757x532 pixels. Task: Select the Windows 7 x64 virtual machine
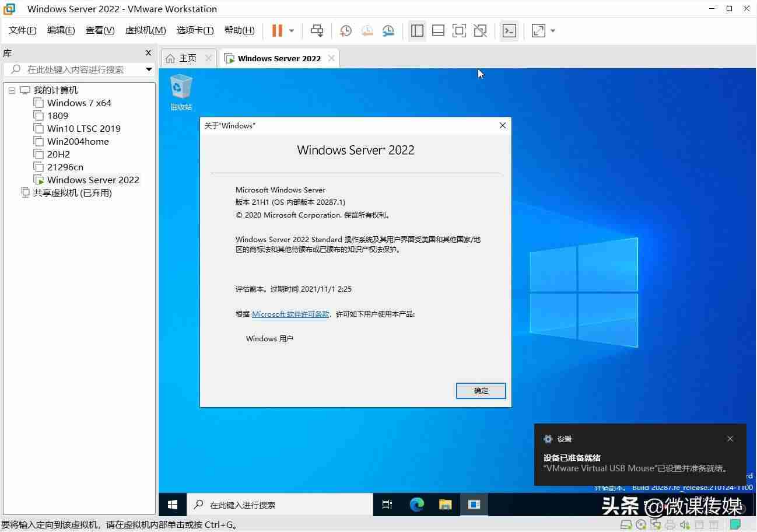click(x=79, y=103)
